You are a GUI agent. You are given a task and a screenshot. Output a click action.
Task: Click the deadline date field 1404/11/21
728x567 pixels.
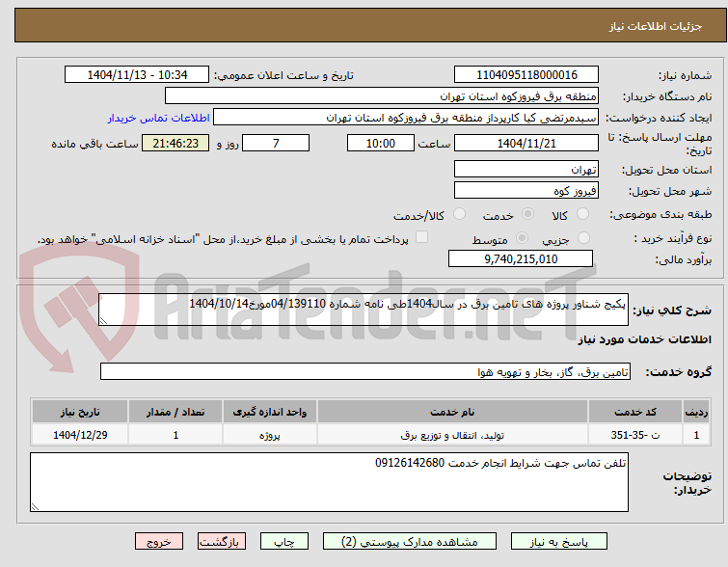coord(526,143)
